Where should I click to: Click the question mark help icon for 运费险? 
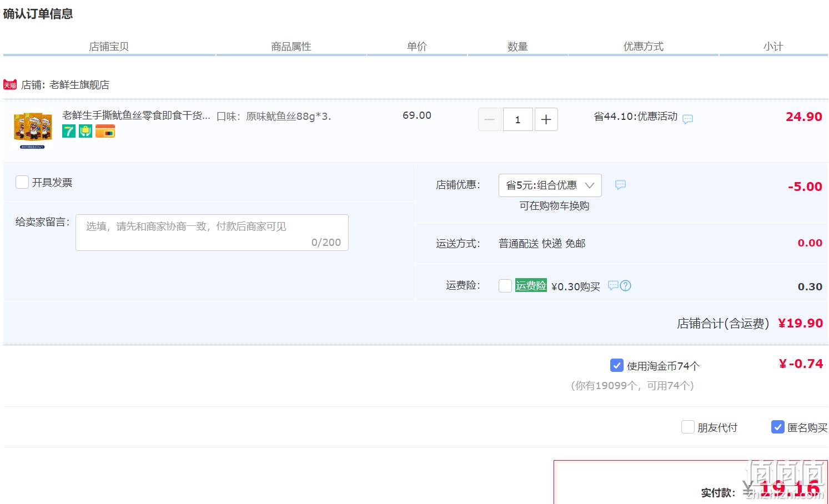tap(626, 286)
